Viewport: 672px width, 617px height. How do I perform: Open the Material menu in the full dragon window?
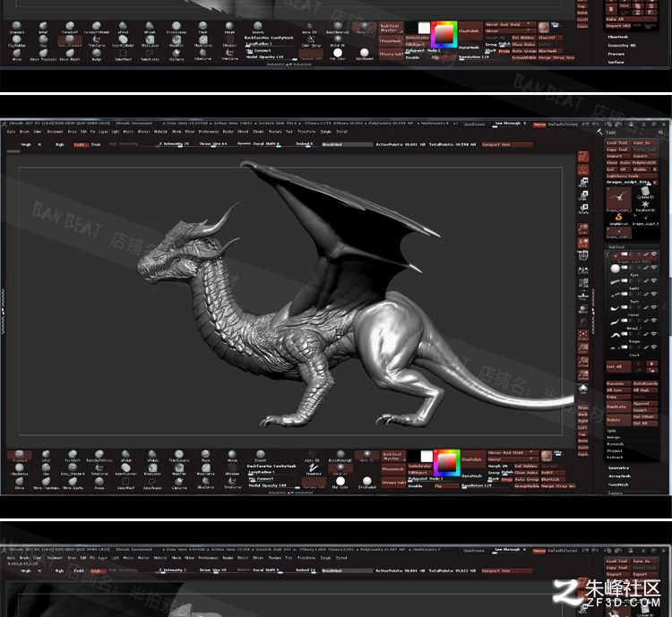(160, 132)
